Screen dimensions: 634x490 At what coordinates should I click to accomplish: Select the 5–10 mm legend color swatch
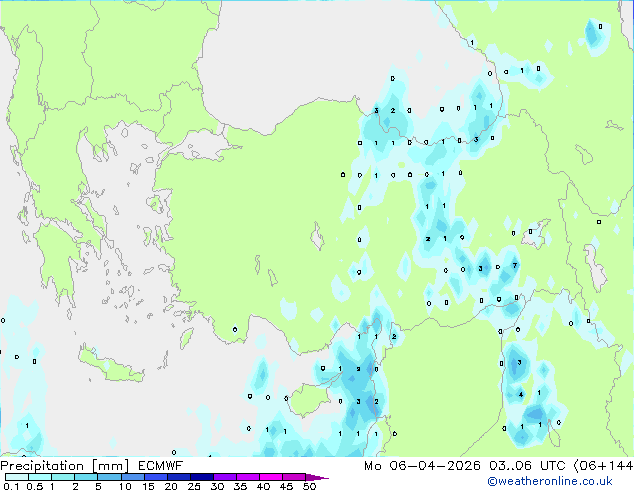coord(109,477)
